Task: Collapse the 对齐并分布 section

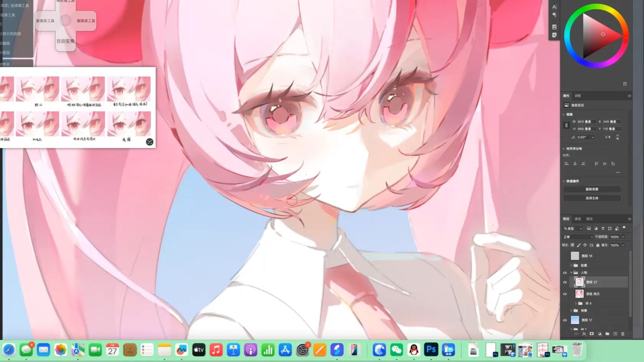Action: point(564,148)
